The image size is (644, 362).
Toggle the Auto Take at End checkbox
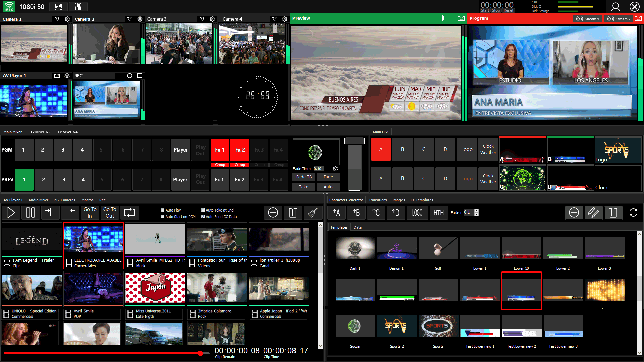pos(203,210)
